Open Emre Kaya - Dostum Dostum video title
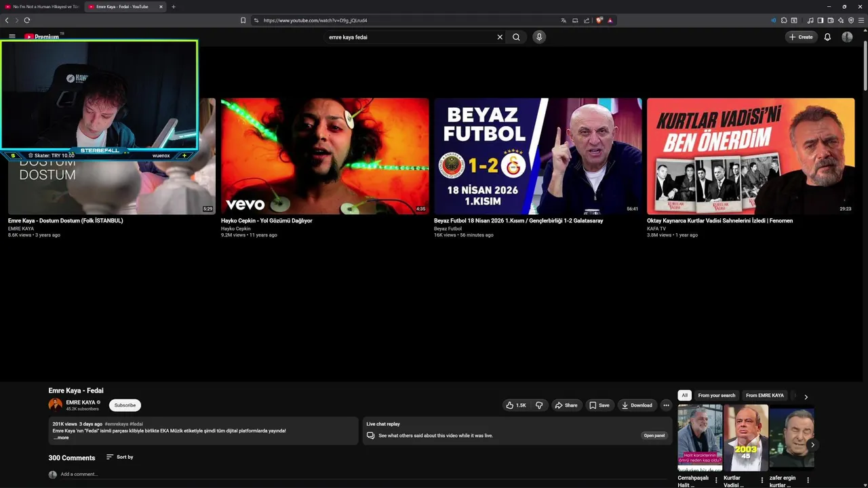868x488 pixels. pos(65,221)
